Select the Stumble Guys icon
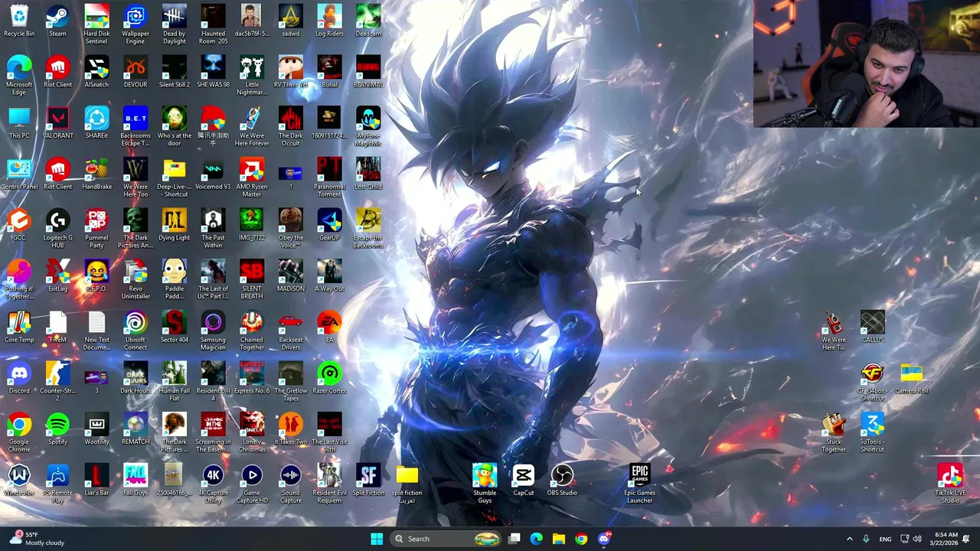980x551 pixels. click(x=485, y=484)
